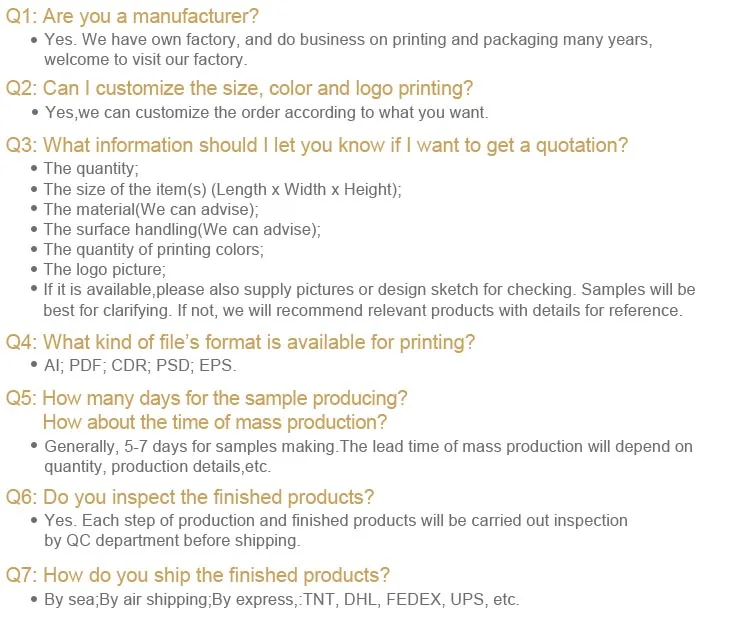The height and width of the screenshot is (620, 750).
Task: Click 'The surface handling' bullet item
Action: click(182, 230)
